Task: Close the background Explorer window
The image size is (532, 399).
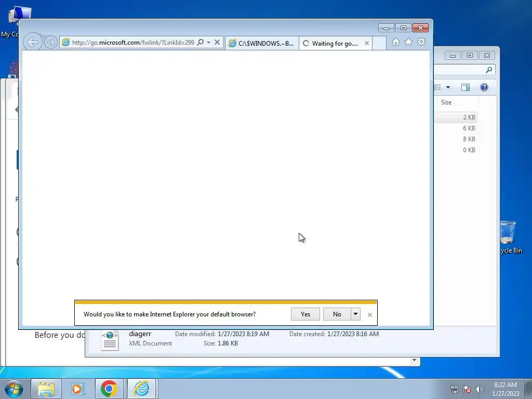Action: [x=487, y=55]
